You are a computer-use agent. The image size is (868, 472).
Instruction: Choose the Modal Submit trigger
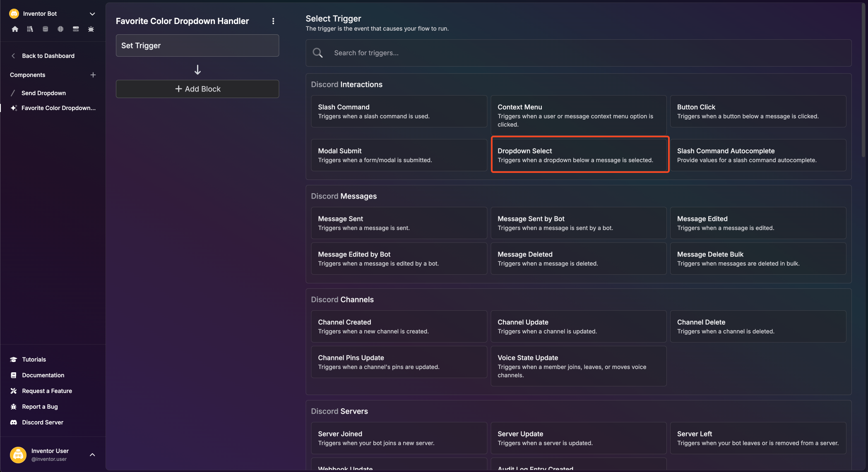pyautogui.click(x=399, y=155)
